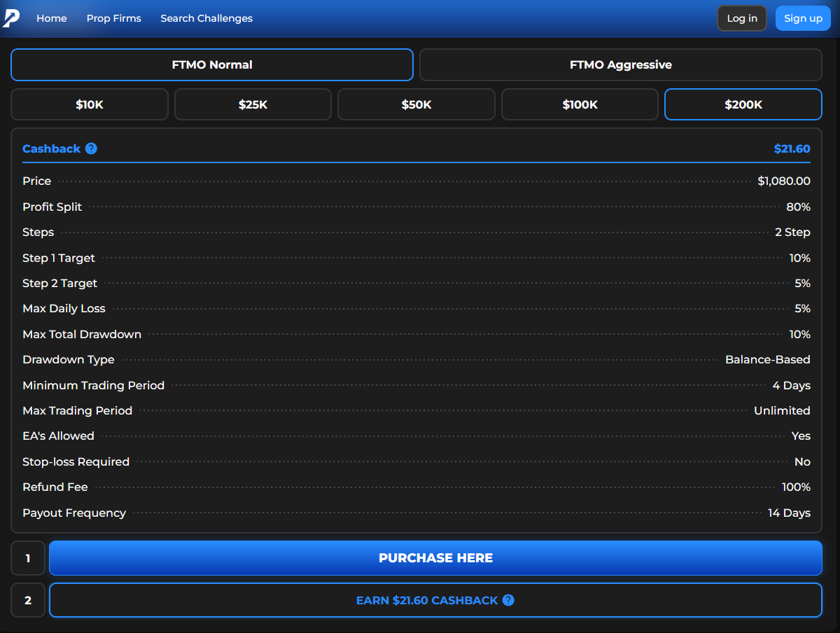840x633 pixels.
Task: Open Search Challenges page
Action: coord(206,18)
